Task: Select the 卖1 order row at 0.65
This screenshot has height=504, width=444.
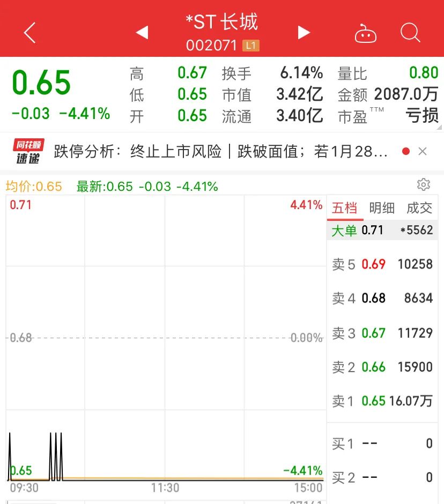Action: [382, 401]
